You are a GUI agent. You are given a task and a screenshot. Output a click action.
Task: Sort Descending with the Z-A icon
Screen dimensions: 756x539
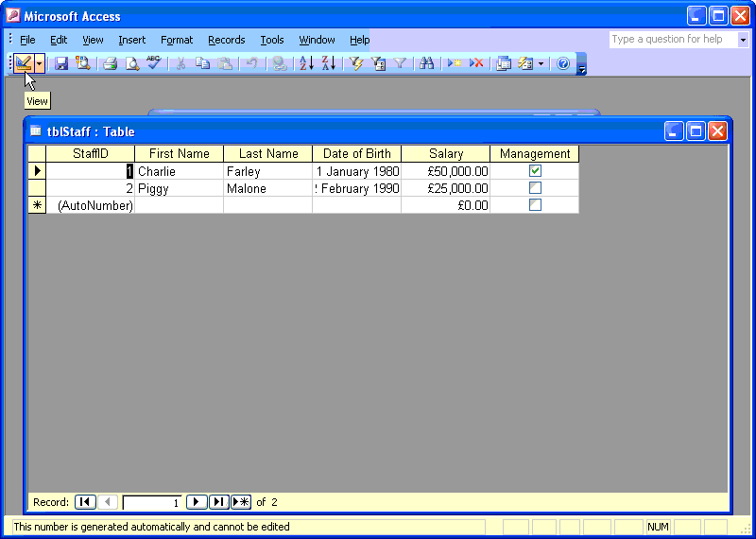click(x=328, y=63)
